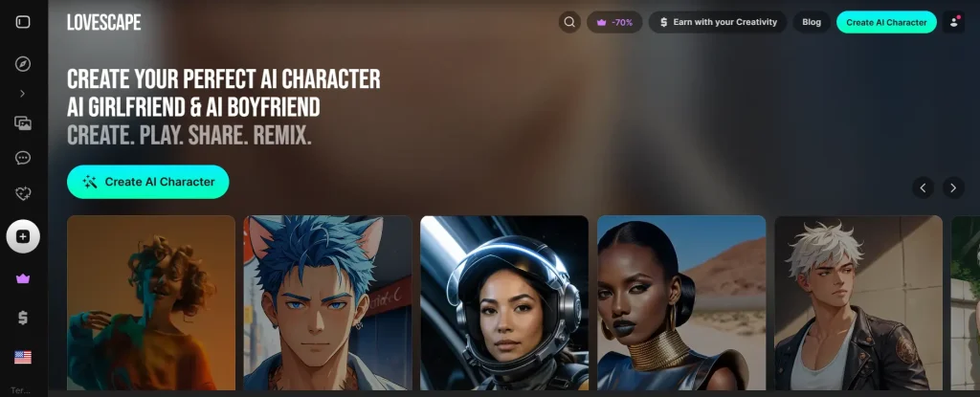
Task: Show previous characters with left arrow
Action: pyautogui.click(x=923, y=187)
